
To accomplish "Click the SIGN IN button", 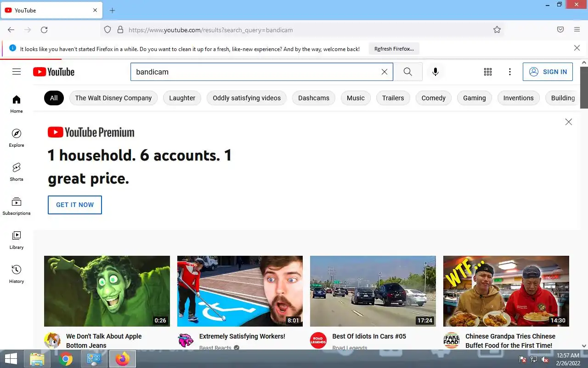I will coord(548,72).
